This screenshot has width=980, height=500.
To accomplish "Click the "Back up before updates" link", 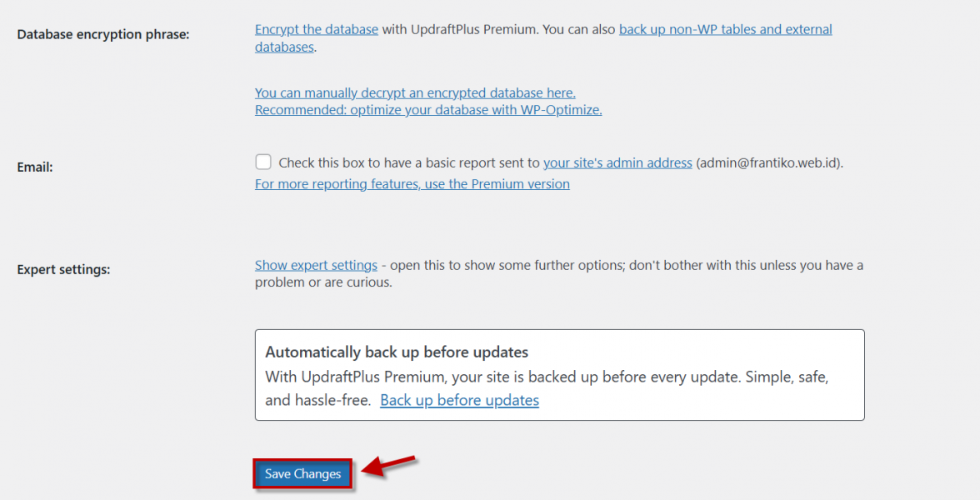I will click(x=459, y=401).
